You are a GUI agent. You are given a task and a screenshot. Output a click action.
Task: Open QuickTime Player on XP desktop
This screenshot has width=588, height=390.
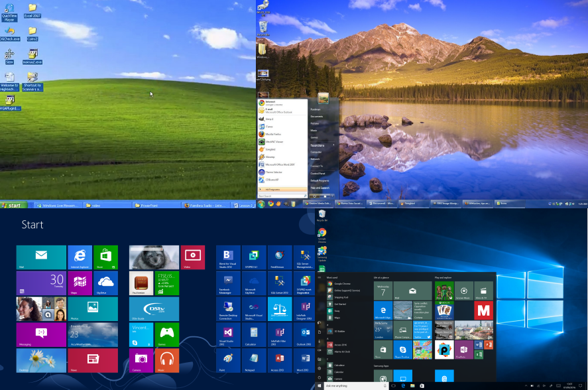coord(9,13)
